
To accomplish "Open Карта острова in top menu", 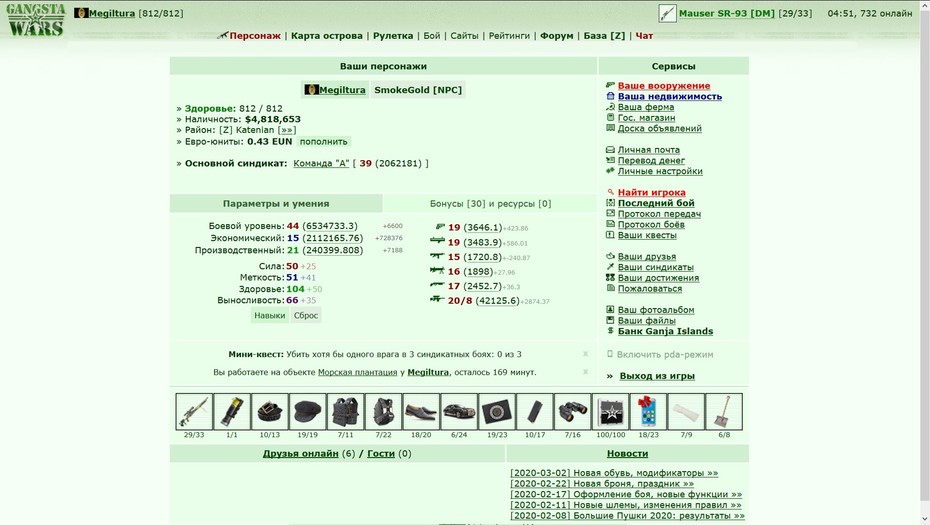I will click(327, 36).
